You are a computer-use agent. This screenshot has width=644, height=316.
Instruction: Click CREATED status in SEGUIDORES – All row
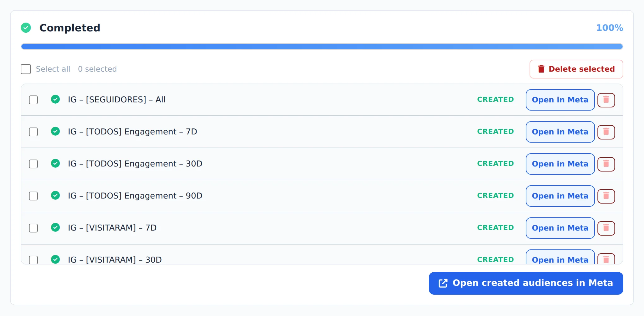(495, 99)
